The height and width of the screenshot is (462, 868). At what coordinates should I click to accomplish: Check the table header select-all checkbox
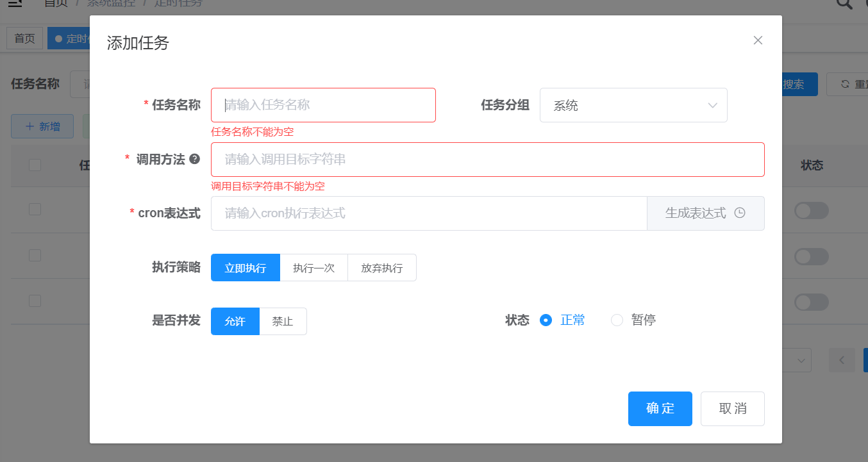[x=35, y=165]
